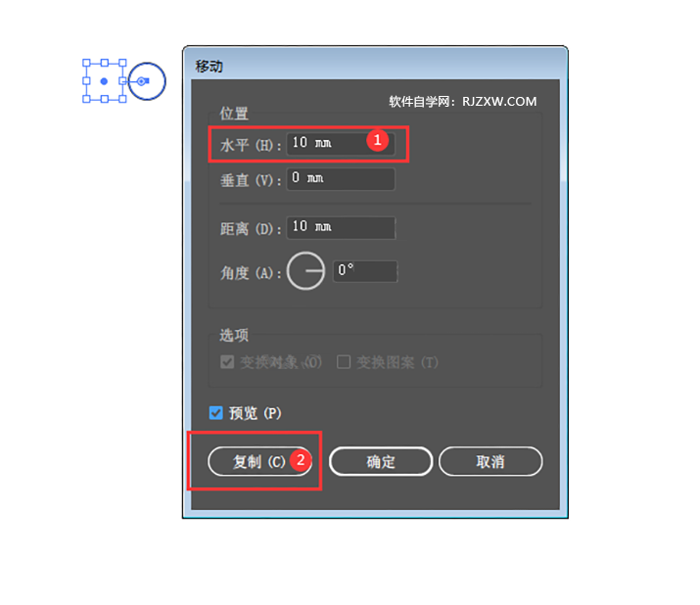The height and width of the screenshot is (605, 700).
Task: Click the left-middle bounding box handle
Action: click(86, 81)
